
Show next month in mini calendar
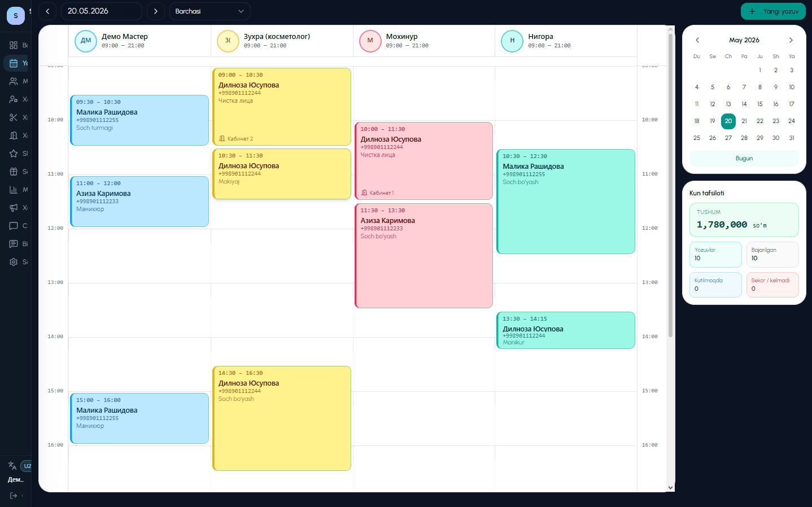(x=791, y=40)
